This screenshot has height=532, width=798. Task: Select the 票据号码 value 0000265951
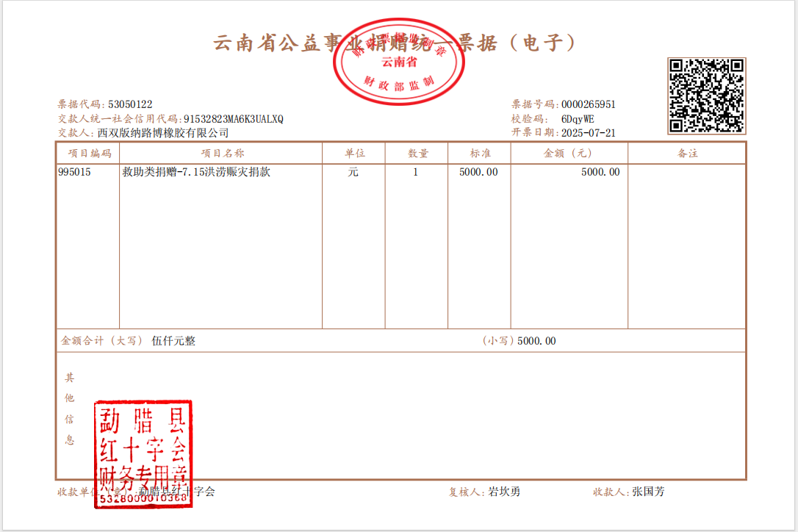pyautogui.click(x=588, y=104)
